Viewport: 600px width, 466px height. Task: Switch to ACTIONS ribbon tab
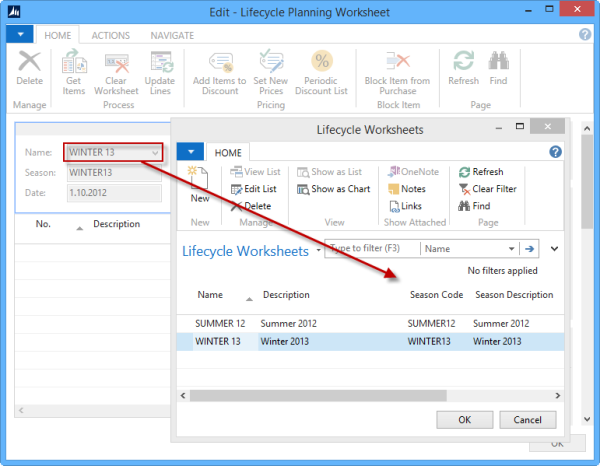[111, 36]
